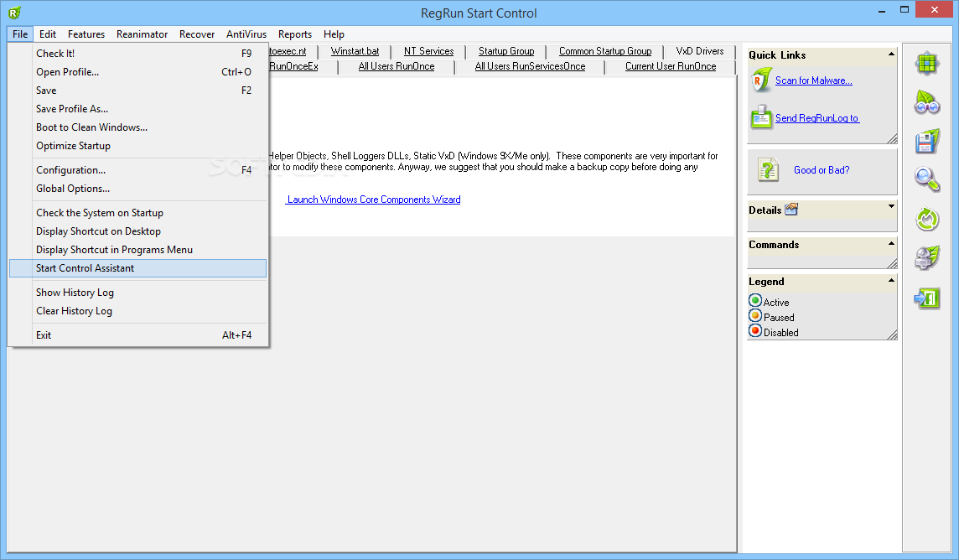Open the AntiVirus menu
959x560 pixels.
tap(246, 34)
